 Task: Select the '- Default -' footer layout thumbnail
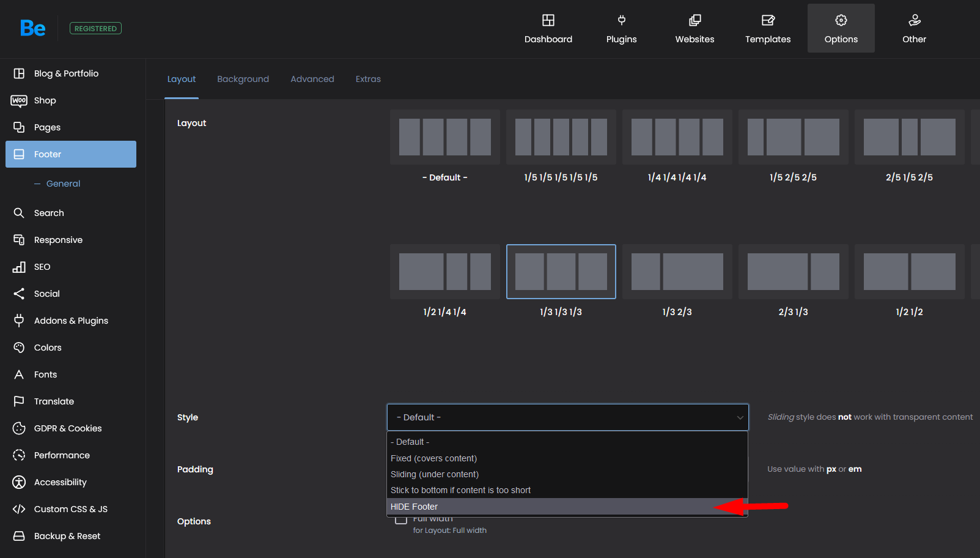(x=445, y=137)
